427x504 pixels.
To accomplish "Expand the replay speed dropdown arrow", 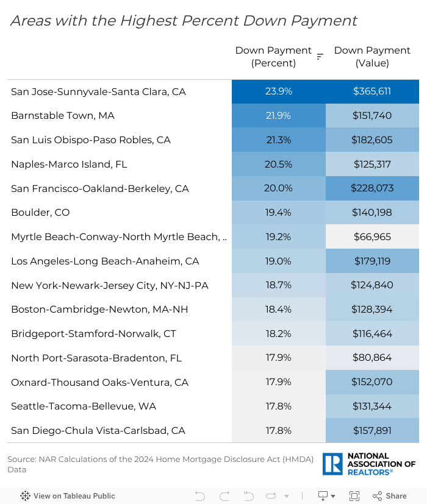I will tap(287, 496).
